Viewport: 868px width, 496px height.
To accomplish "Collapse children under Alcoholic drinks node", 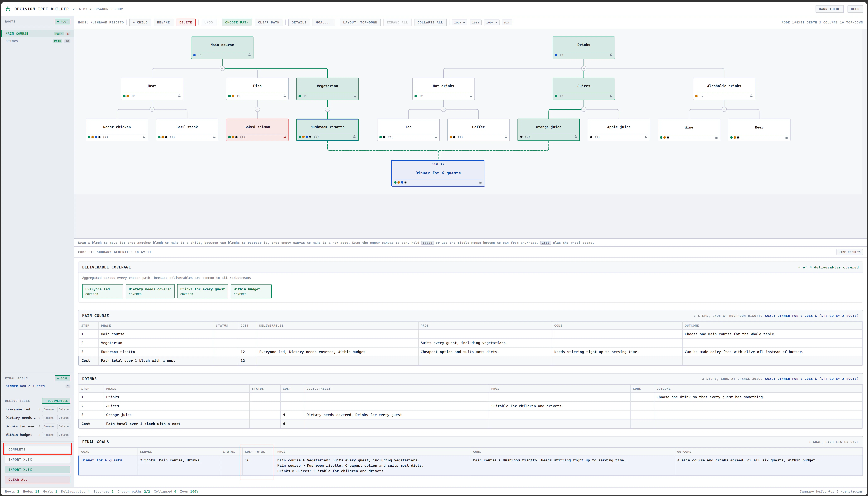I will (724, 109).
